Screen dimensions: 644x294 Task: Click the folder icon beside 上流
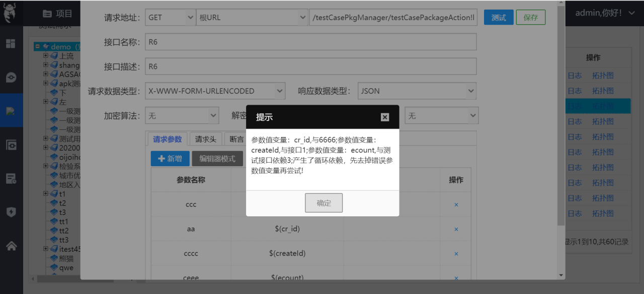click(x=54, y=56)
